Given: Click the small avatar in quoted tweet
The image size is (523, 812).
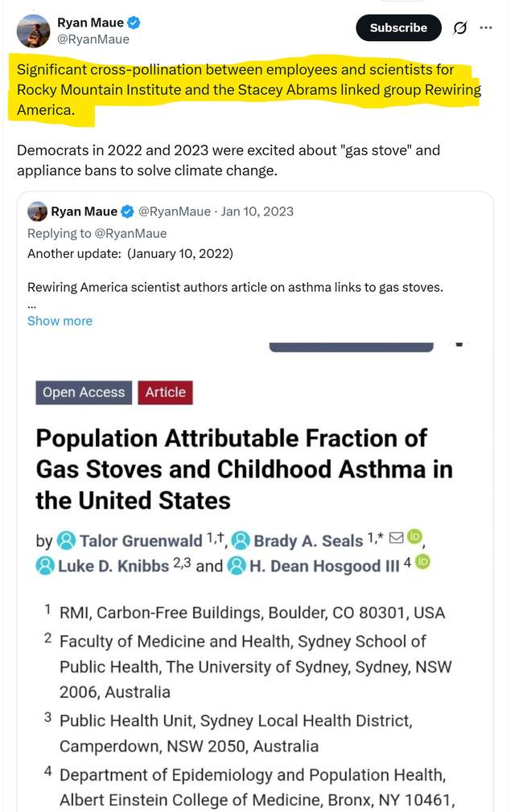Looking at the screenshot, I should (37, 211).
